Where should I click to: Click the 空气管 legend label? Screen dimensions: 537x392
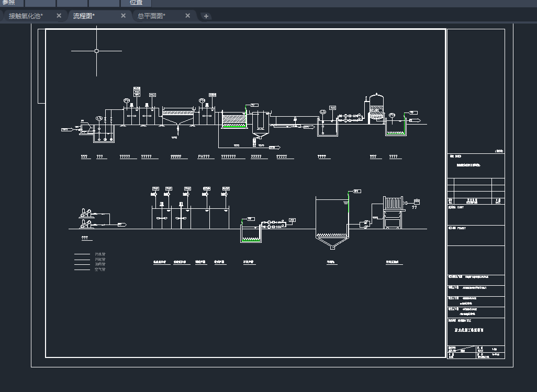click(x=100, y=269)
